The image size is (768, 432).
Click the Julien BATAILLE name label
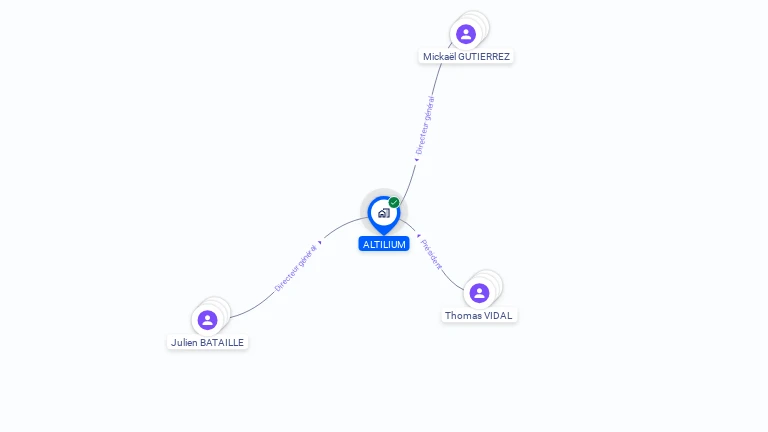207,342
